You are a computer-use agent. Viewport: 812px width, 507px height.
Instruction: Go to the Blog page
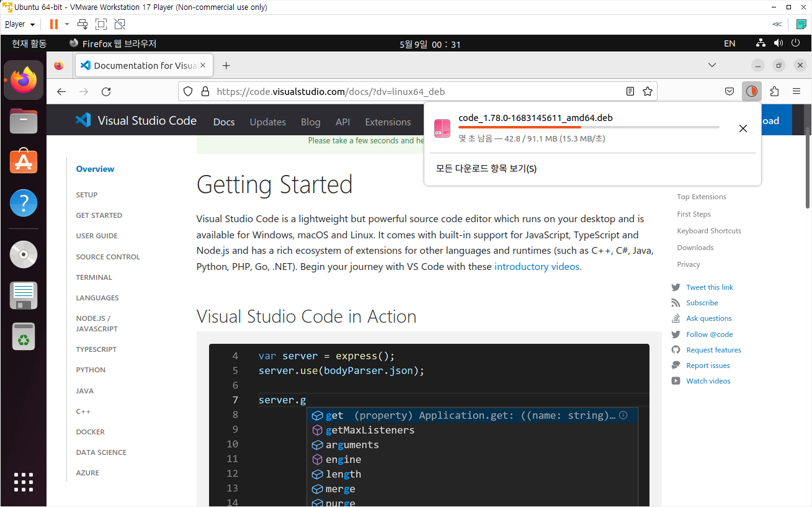[x=310, y=122]
